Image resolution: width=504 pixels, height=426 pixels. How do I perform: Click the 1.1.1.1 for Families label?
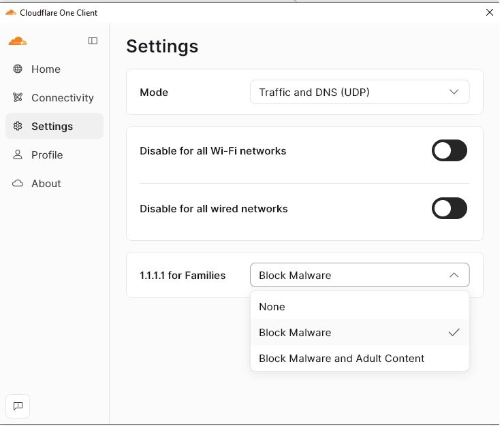point(183,276)
